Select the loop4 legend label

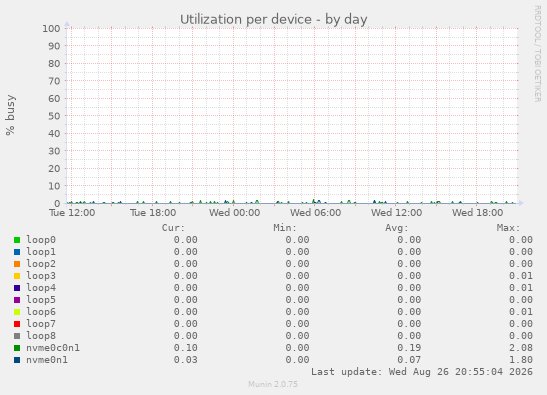tap(41, 288)
